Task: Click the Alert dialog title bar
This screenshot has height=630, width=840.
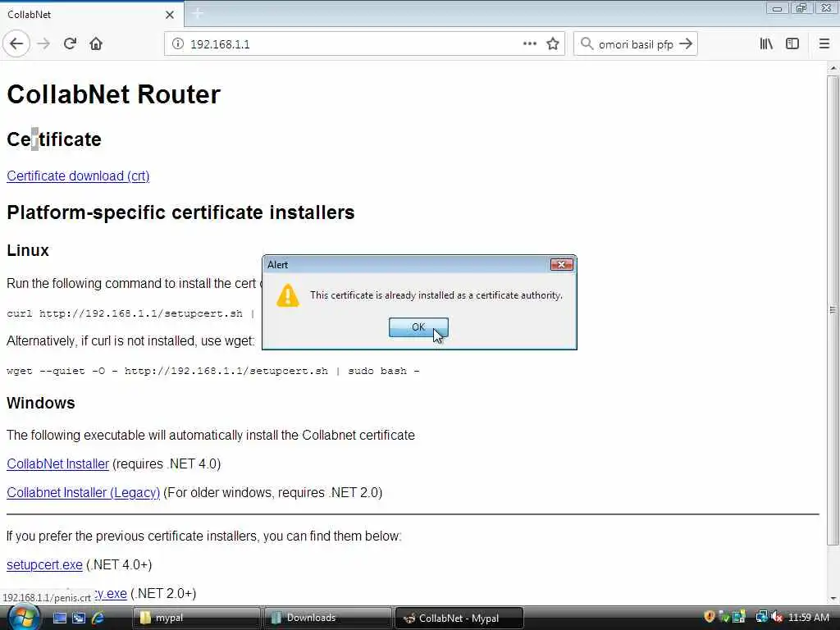Action: pyautogui.click(x=407, y=265)
